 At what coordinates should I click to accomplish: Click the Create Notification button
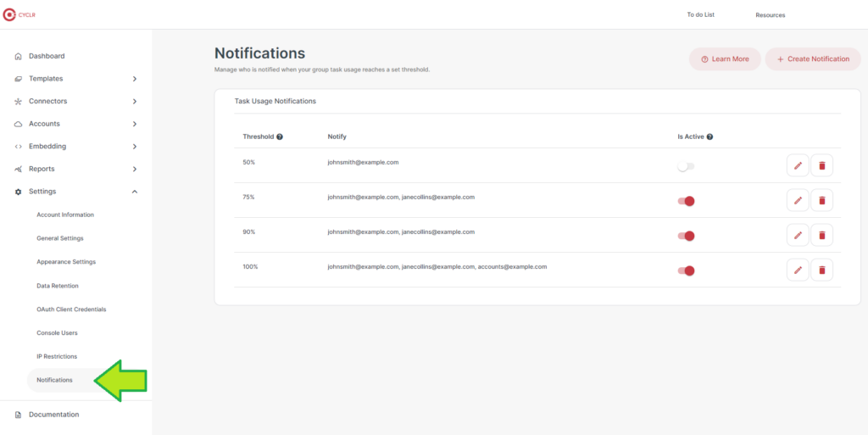click(x=813, y=59)
